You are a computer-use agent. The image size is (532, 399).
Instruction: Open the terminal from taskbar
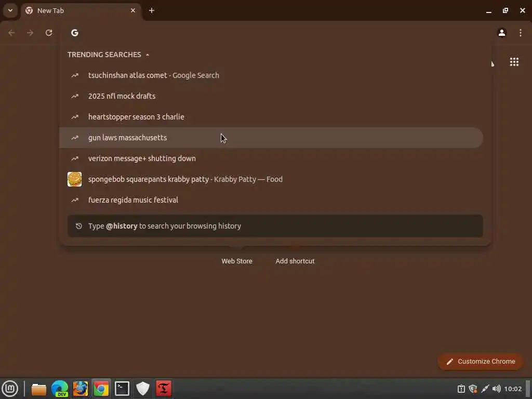(x=122, y=389)
